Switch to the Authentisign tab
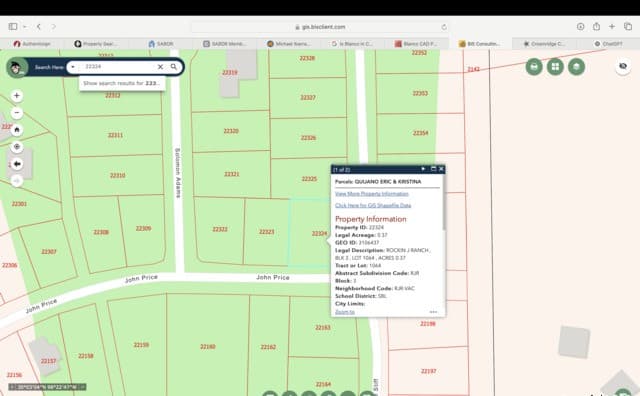The image size is (640, 396). 32,44
